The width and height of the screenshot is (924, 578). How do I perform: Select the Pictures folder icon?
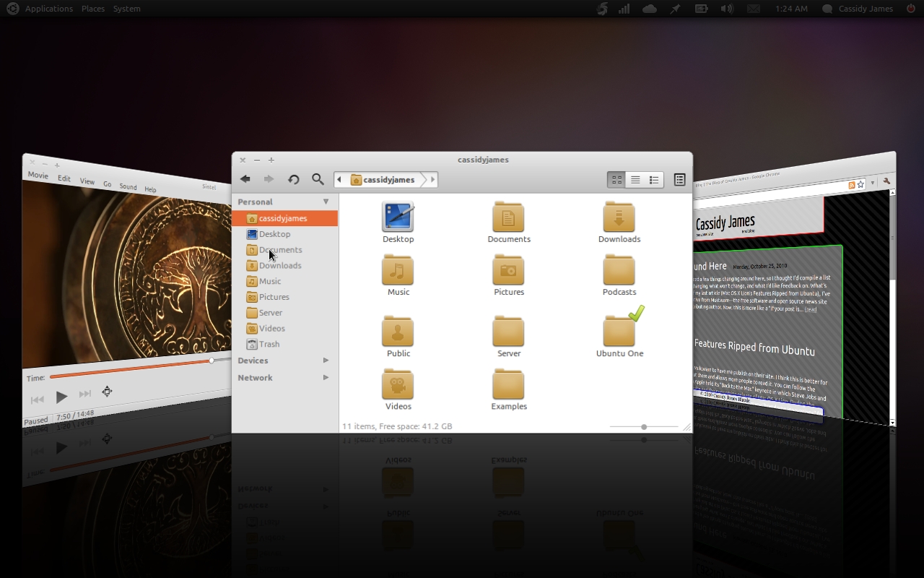[508, 269]
